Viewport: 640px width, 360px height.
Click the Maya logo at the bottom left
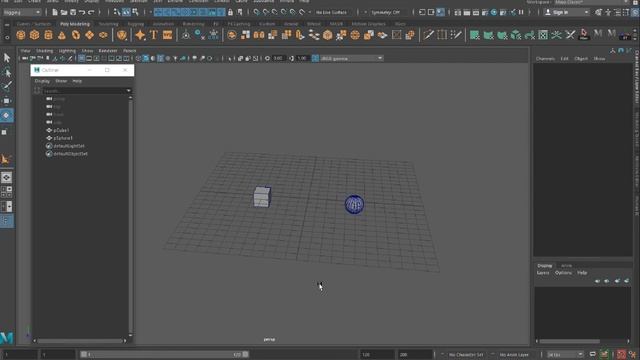pyautogui.click(x=7, y=338)
